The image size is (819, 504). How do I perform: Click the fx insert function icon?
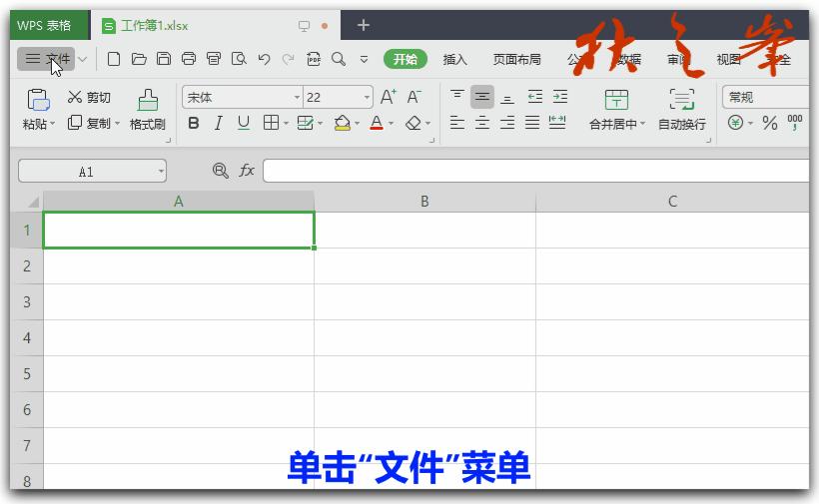[246, 170]
